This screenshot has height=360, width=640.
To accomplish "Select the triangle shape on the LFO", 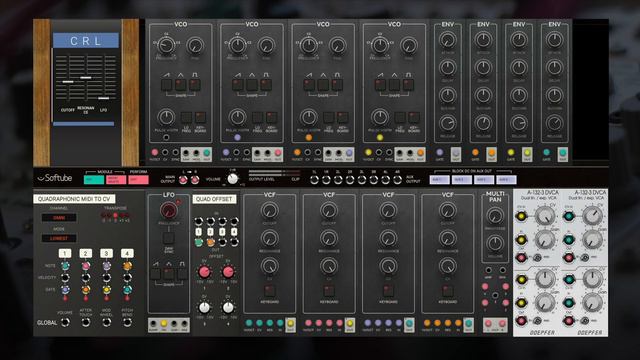I will 169,273.
